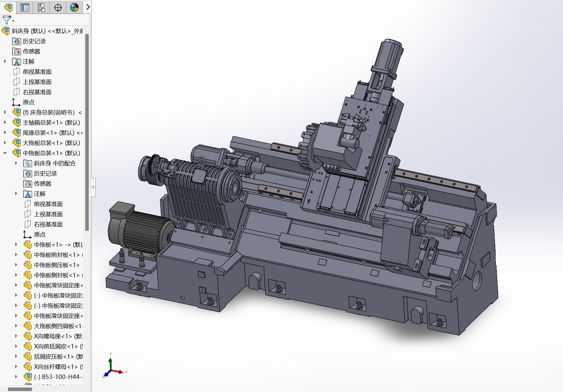Image resolution: width=563 pixels, height=392 pixels.
Task: Switch to the PropertyManager tab
Action: tap(25, 7)
